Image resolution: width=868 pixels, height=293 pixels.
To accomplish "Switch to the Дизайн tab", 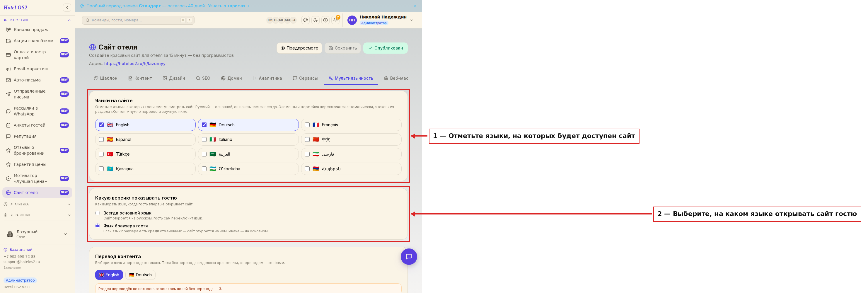I will coord(174,78).
